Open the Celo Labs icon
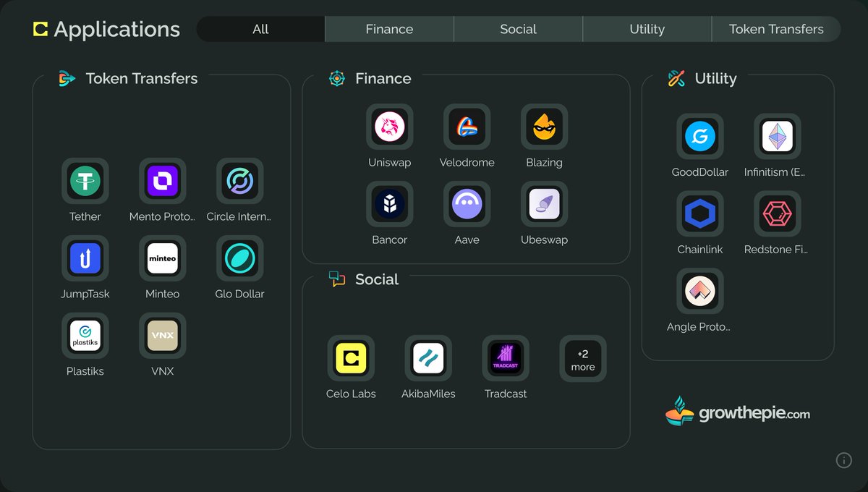The width and height of the screenshot is (868, 492). click(351, 358)
